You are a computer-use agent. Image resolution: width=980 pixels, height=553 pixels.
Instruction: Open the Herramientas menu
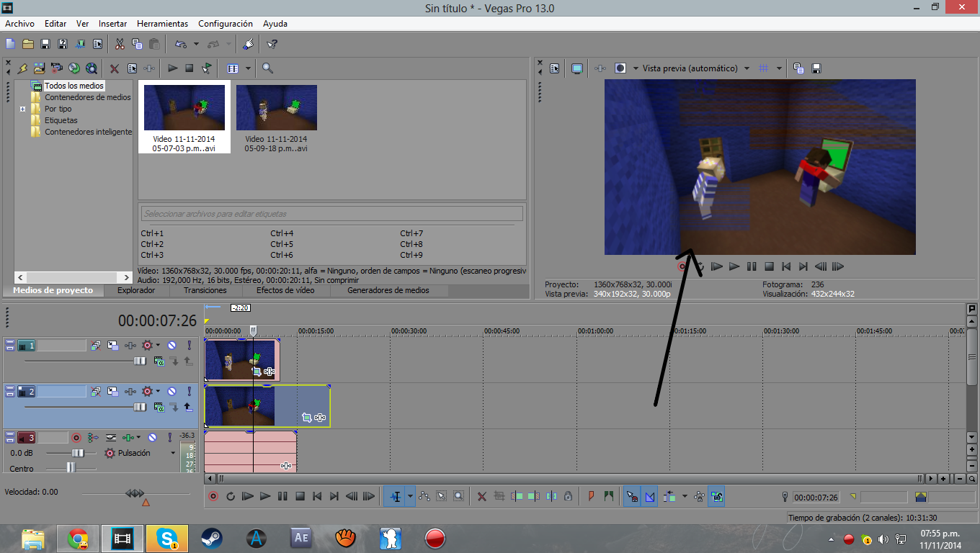click(162, 24)
